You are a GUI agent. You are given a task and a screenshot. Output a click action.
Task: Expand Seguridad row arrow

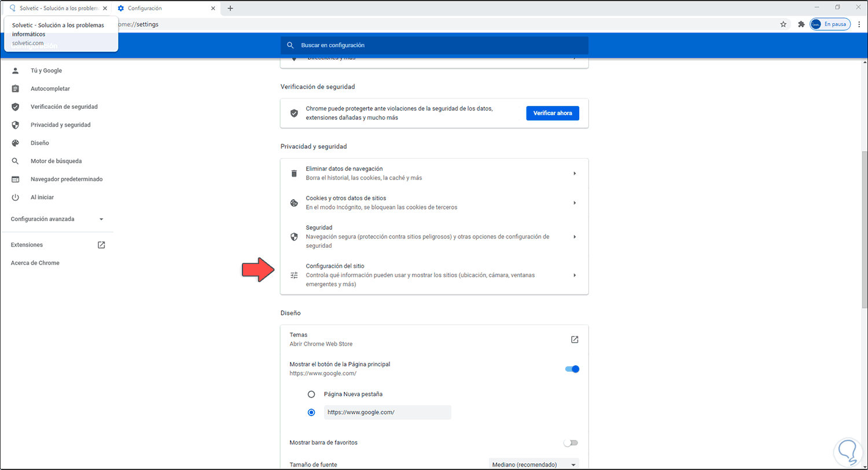(575, 237)
